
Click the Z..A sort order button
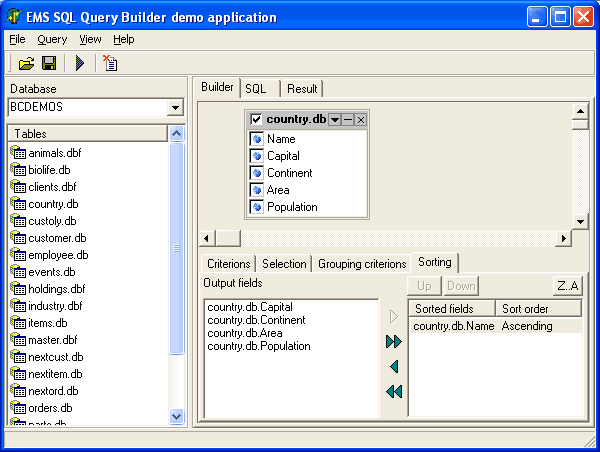[x=568, y=286]
